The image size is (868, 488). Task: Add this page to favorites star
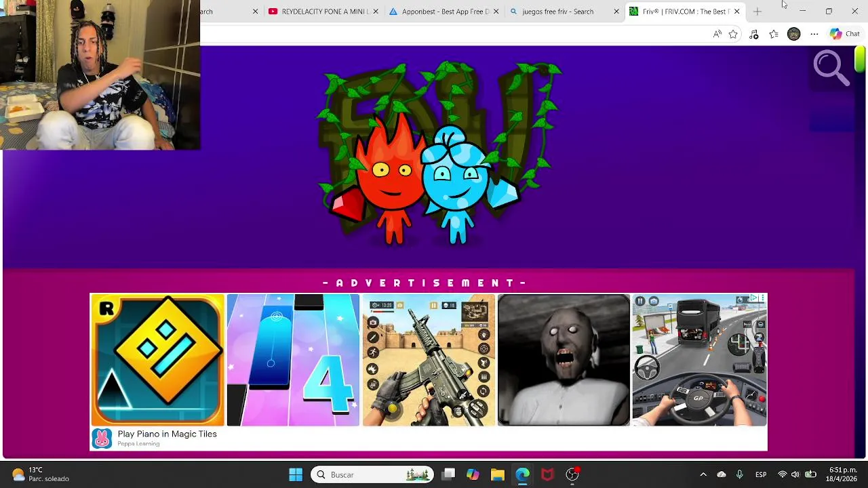click(x=733, y=34)
